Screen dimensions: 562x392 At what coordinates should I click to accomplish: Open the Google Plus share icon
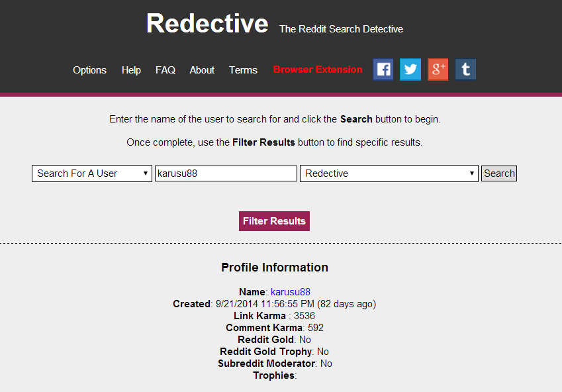438,70
